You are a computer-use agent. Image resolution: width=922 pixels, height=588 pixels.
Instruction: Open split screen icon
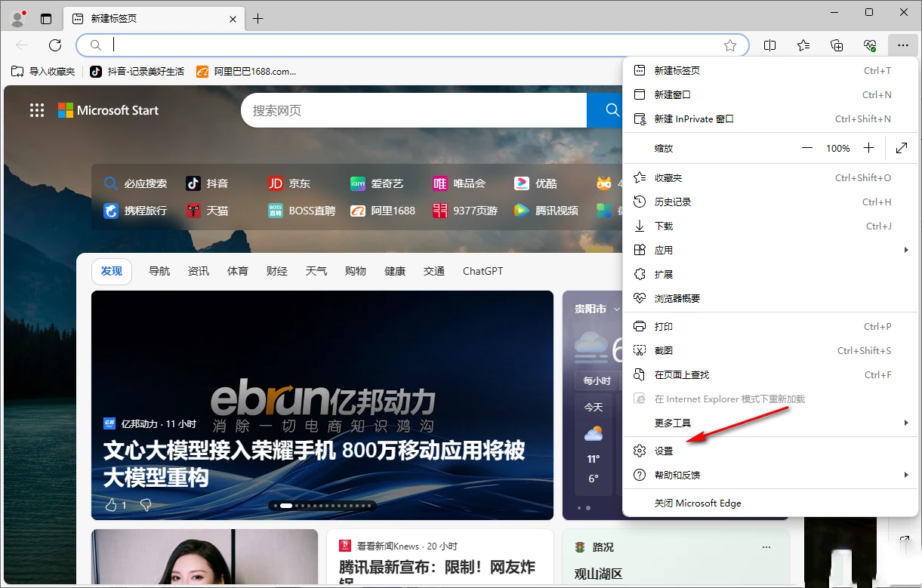click(x=770, y=45)
